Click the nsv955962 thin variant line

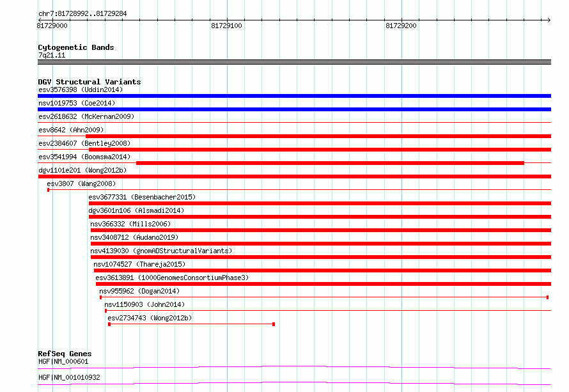[x=324, y=297]
